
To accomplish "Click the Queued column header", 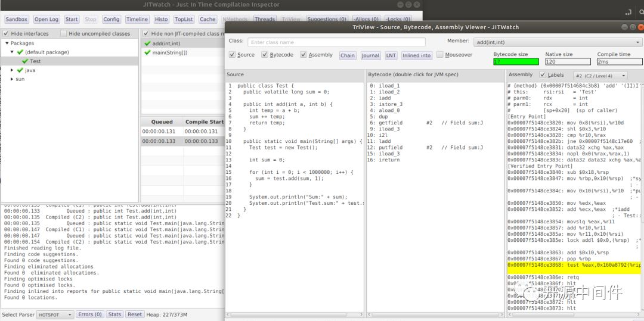I will click(162, 121).
